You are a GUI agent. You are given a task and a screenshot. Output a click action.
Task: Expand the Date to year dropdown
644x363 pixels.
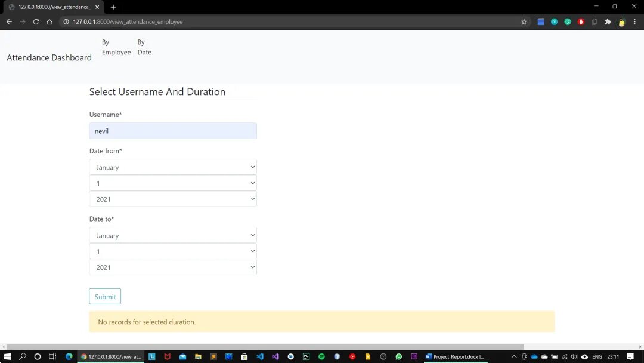click(173, 267)
